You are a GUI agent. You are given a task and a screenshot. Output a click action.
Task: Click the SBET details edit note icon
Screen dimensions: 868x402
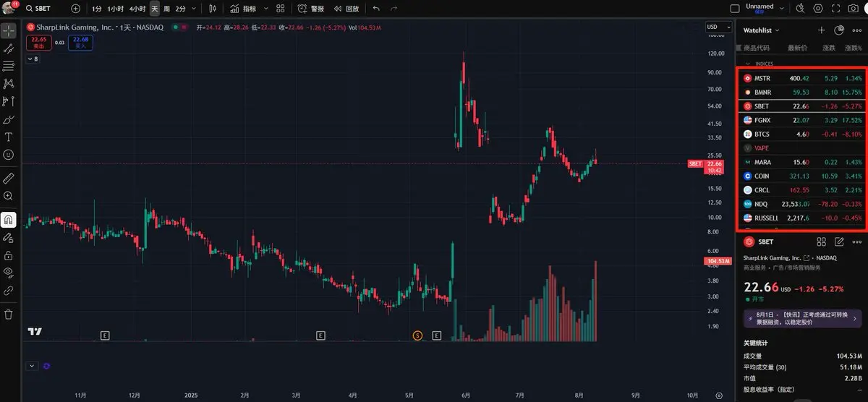pos(839,241)
